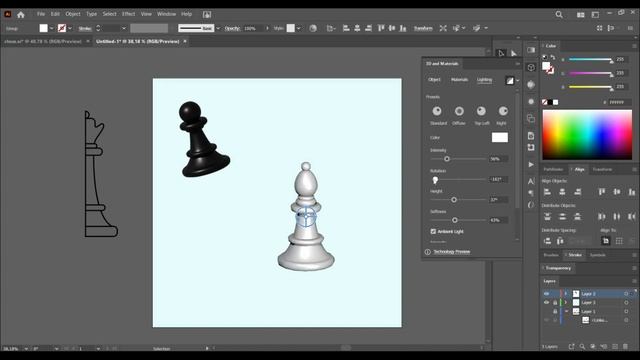Click the Stroke label in control bar
This screenshot has height=360, width=640.
85,29
